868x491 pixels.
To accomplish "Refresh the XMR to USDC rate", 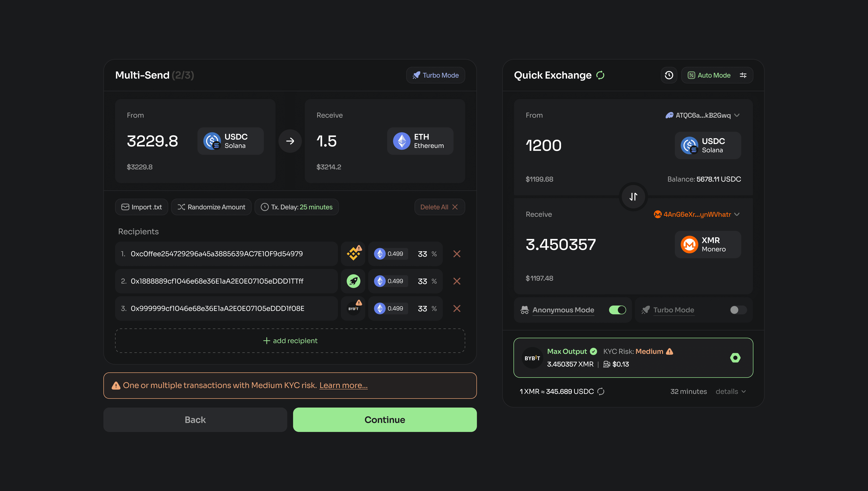I will click(601, 392).
